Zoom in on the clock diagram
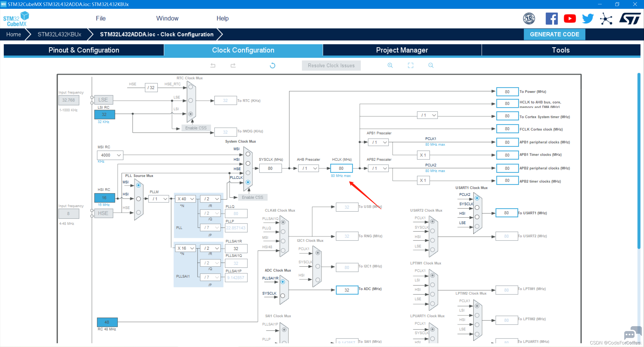 tap(390, 65)
